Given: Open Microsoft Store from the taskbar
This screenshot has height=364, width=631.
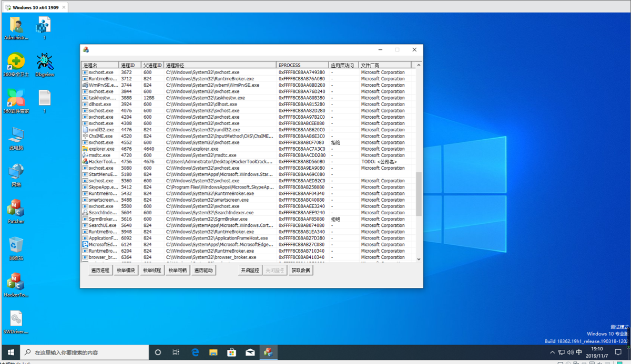Looking at the screenshot, I should pos(231,352).
